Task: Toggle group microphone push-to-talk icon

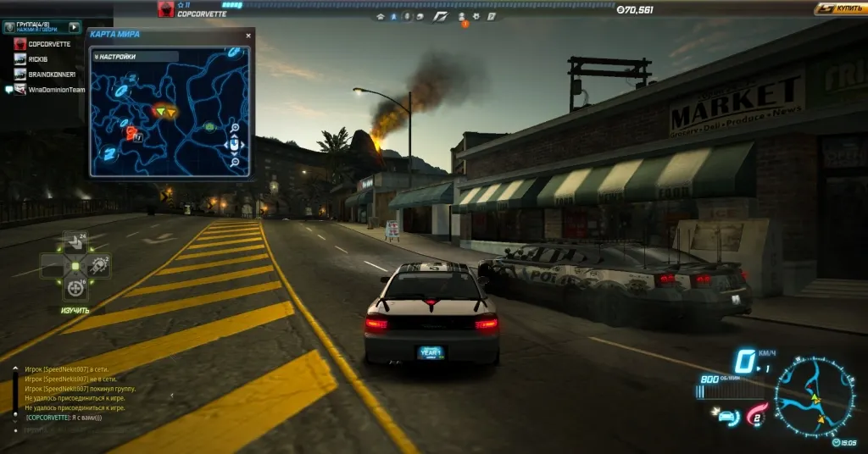Action: coord(9,27)
